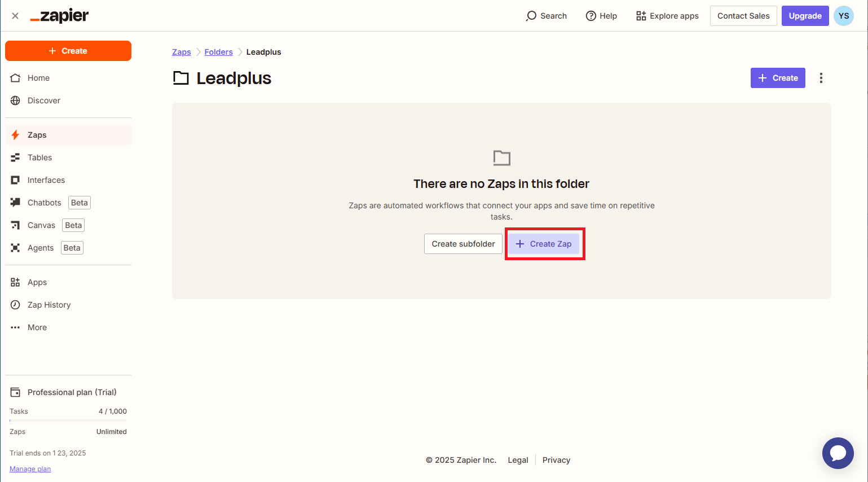Click the Agents Beta badge
This screenshot has width=868, height=482.
(72, 248)
